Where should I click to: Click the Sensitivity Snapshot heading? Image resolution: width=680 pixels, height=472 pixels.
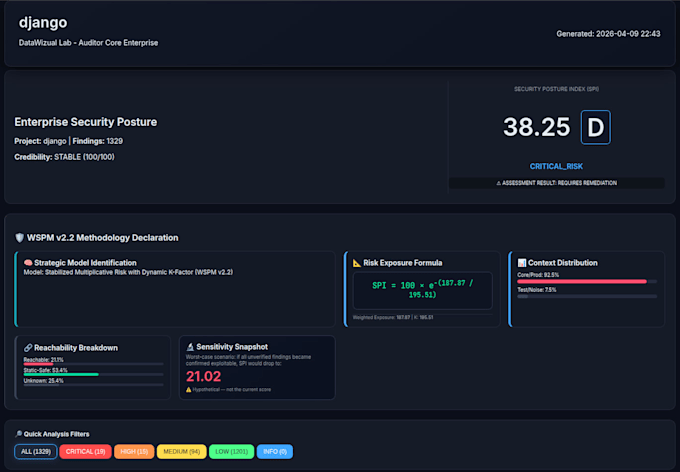(x=232, y=347)
